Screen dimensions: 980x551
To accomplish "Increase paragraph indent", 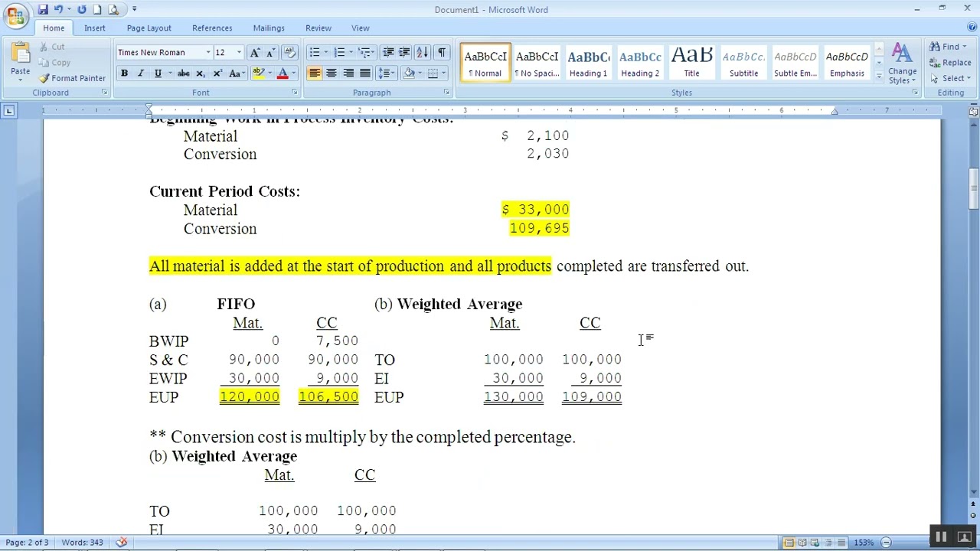I will click(x=404, y=52).
